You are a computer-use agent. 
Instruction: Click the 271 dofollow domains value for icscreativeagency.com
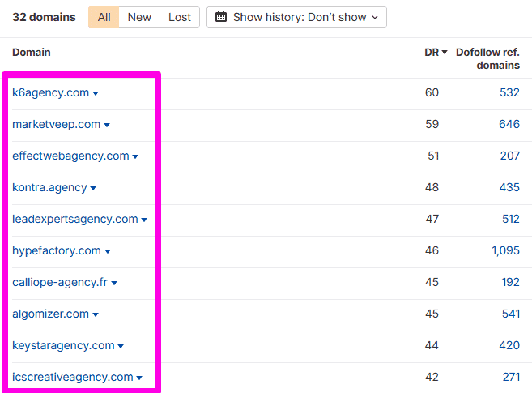[x=511, y=376]
